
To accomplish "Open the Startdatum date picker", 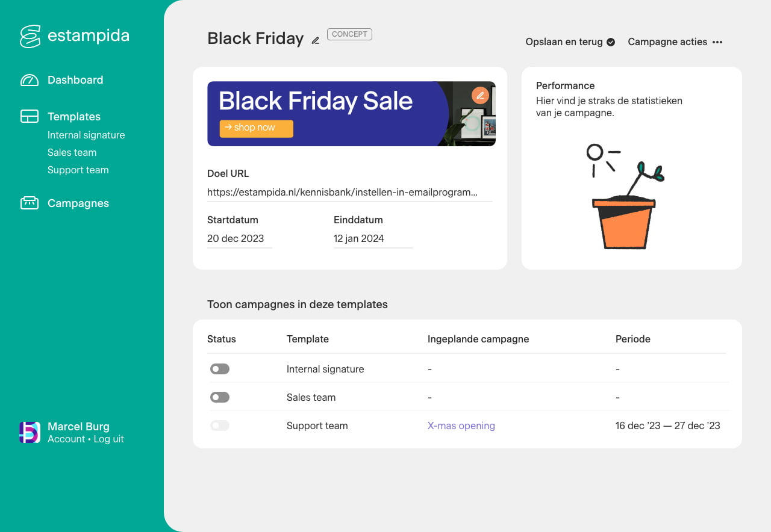I will coord(239,238).
